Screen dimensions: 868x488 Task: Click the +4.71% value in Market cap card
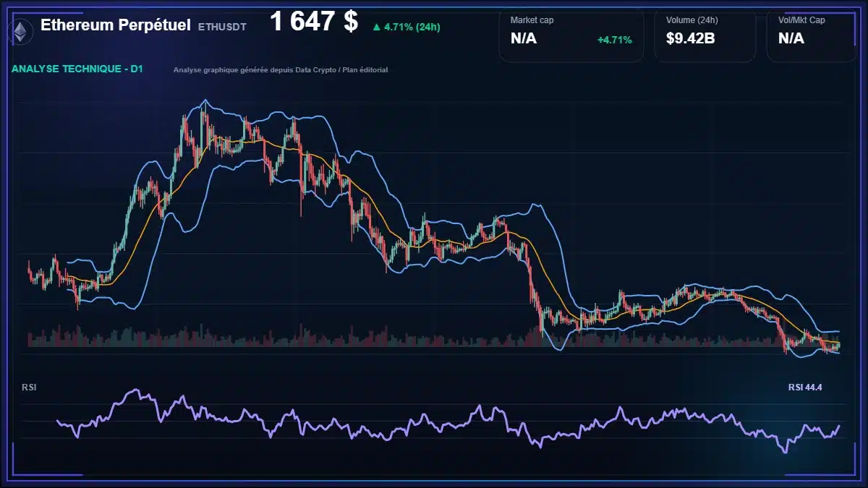click(614, 40)
